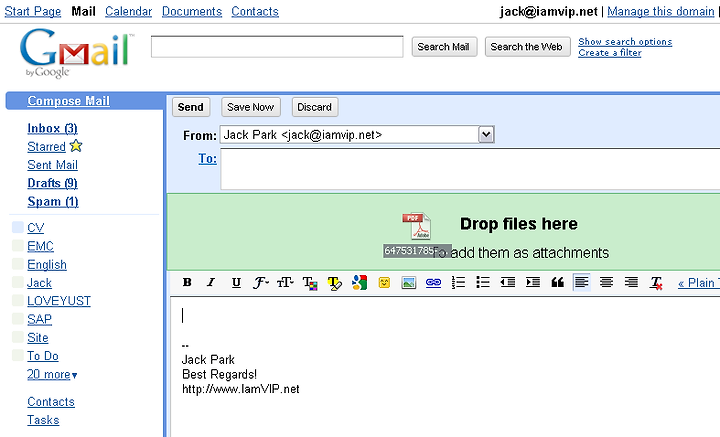Open the LOVEYUST label
The width and height of the screenshot is (720, 437).
pyautogui.click(x=59, y=301)
